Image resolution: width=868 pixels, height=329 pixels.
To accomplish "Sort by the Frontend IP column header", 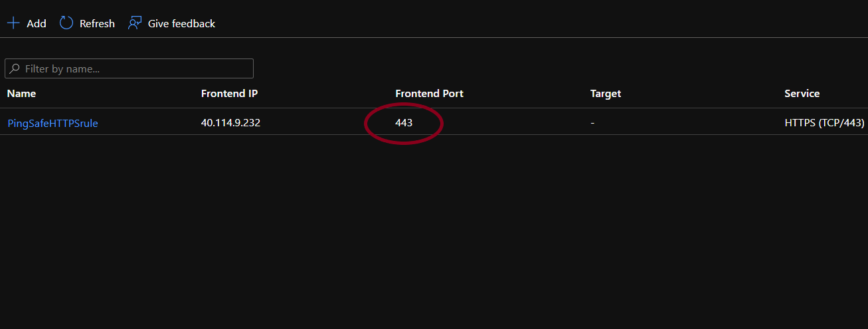I will (229, 94).
